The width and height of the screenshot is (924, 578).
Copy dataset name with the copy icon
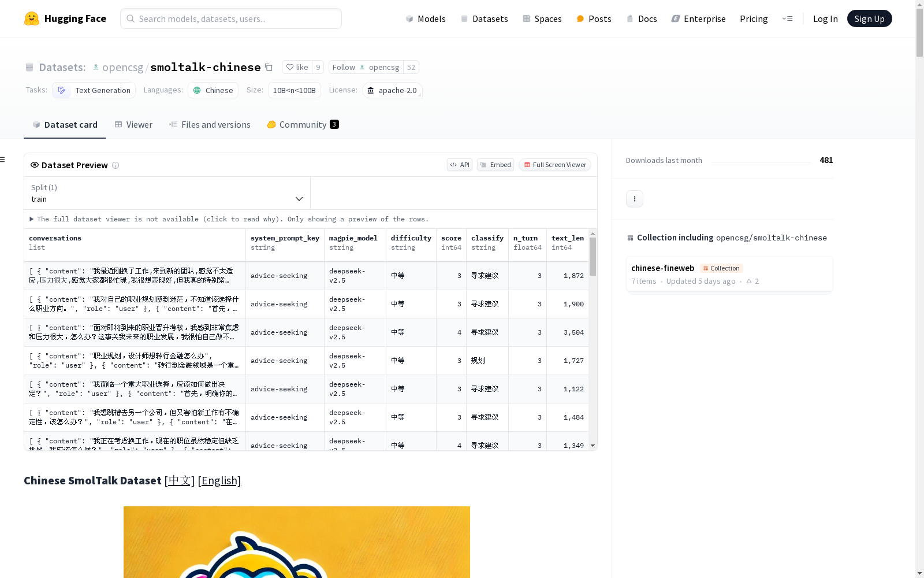click(x=269, y=67)
